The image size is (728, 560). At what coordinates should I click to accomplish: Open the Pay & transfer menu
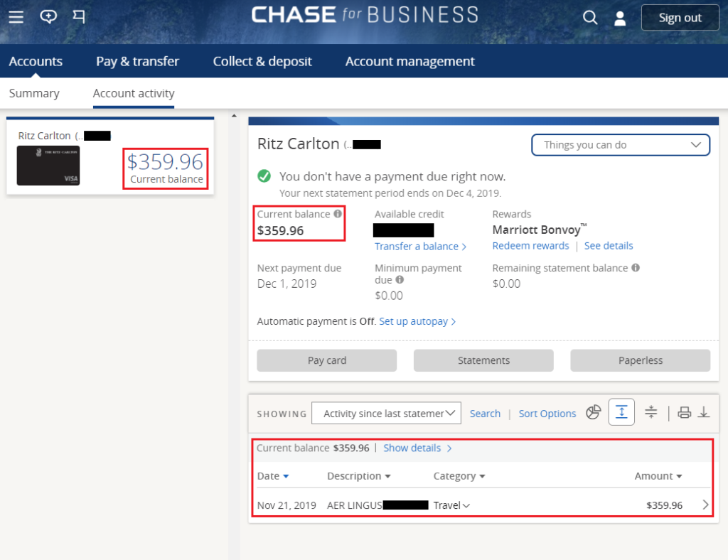click(137, 61)
